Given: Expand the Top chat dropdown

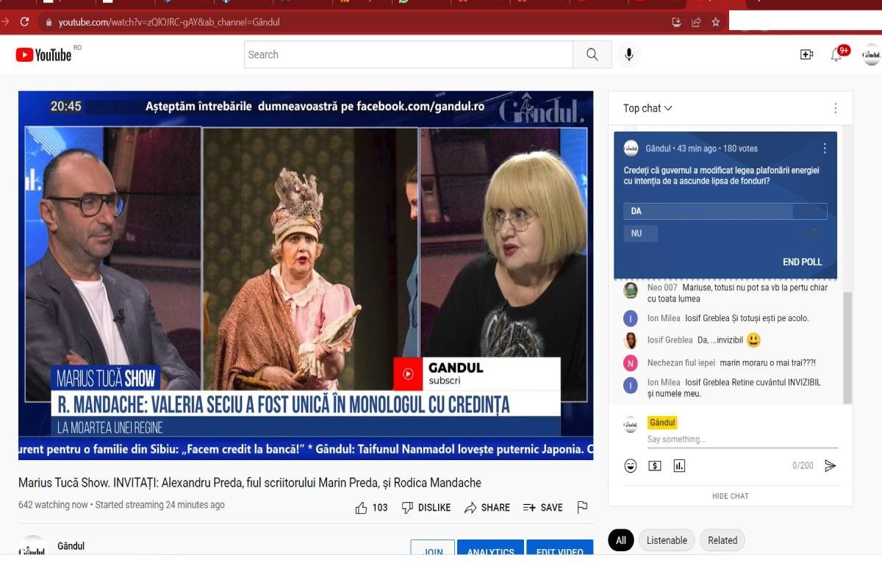Looking at the screenshot, I should (x=648, y=108).
